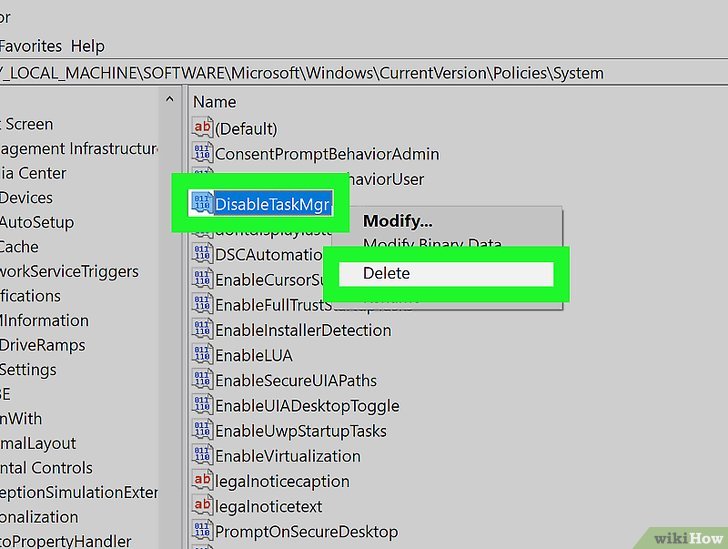Select the tree key ending in fications
This screenshot has height=549, width=728.
tap(30, 296)
